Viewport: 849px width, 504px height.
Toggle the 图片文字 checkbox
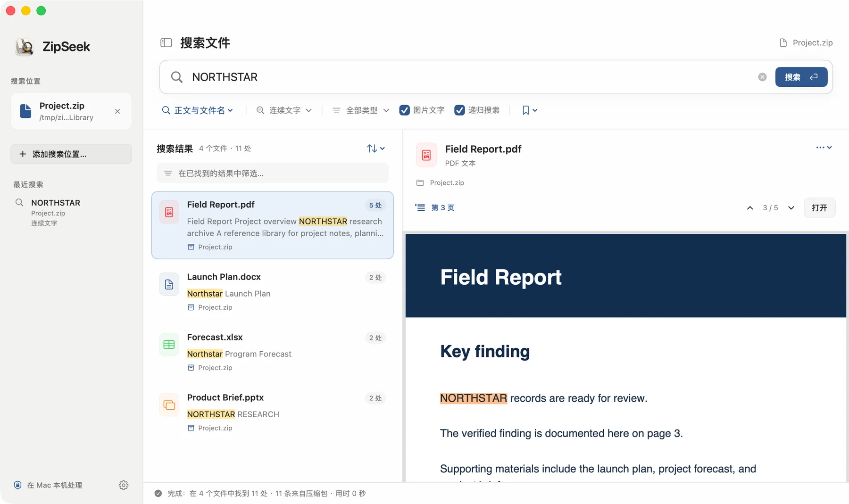[404, 110]
